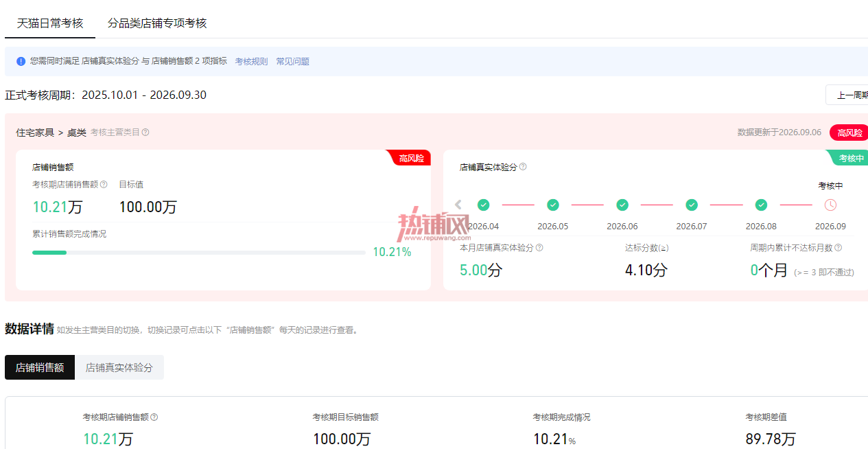Click the blue info icon in notice bar
Screen dimensions: 868x449
(x=21, y=61)
